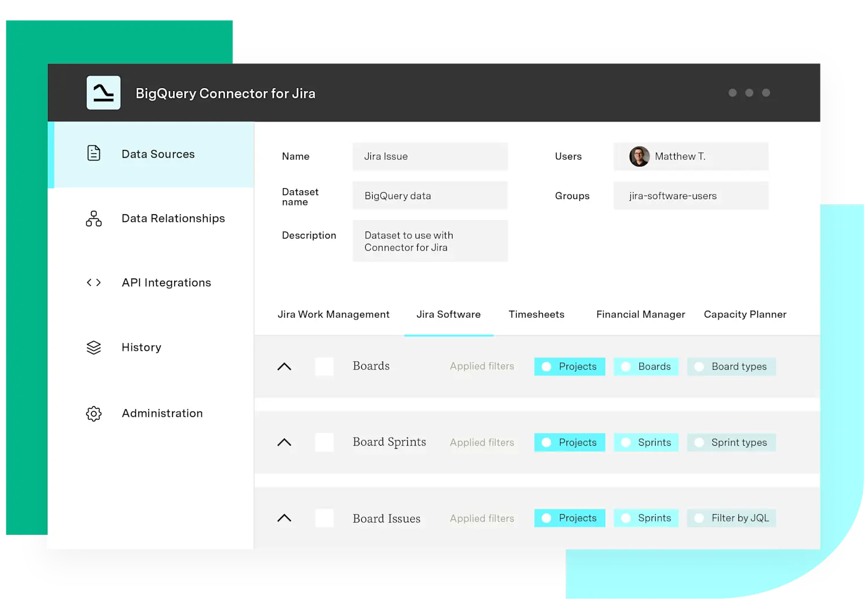Click the History layers icon
Screen dimensions: 868x613
(94, 347)
